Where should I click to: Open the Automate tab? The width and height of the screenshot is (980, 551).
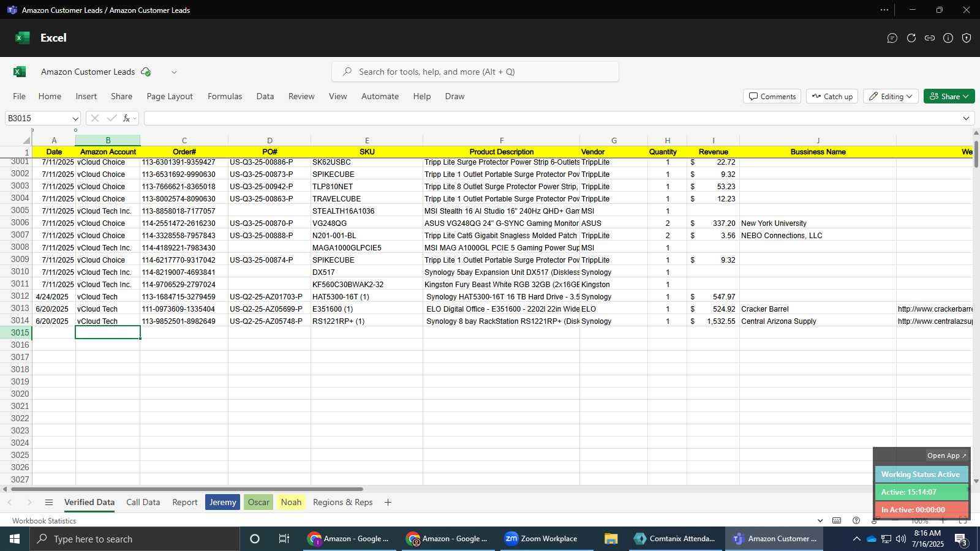point(380,96)
